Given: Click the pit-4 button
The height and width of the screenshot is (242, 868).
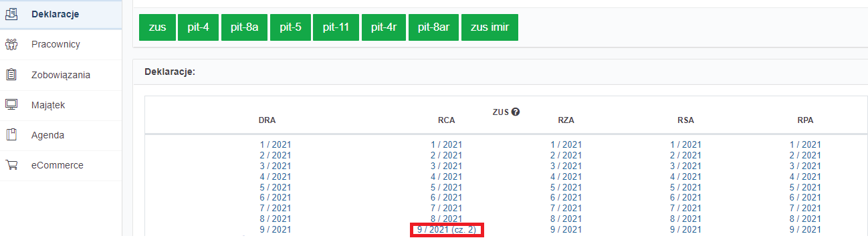Looking at the screenshot, I should coord(199,27).
